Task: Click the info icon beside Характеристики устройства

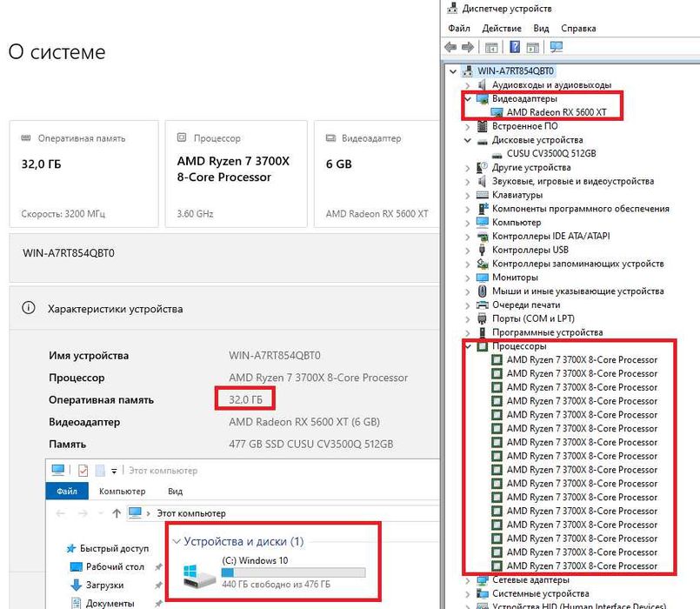Action: tap(29, 307)
